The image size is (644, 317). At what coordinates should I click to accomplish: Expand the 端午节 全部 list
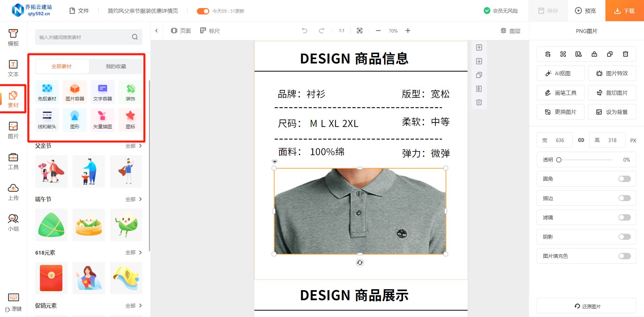(133, 199)
